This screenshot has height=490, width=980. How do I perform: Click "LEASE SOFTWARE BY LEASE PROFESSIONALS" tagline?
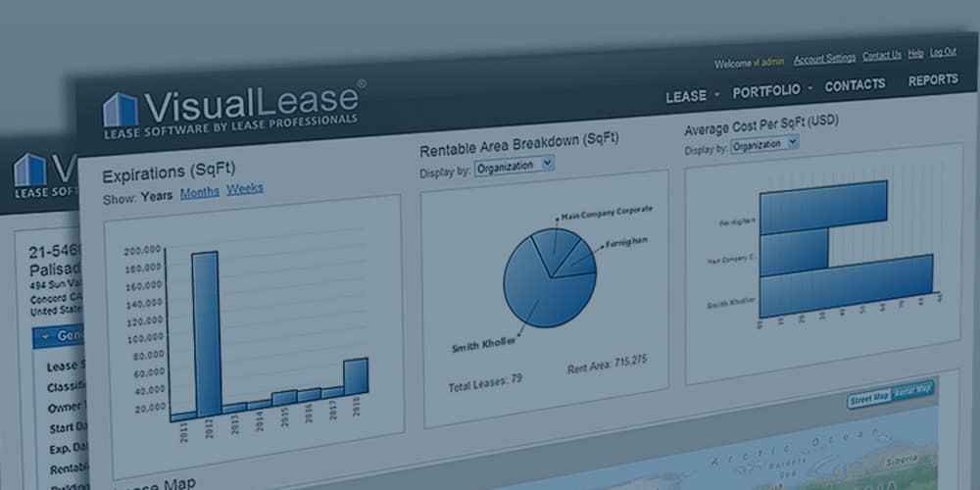(230, 125)
